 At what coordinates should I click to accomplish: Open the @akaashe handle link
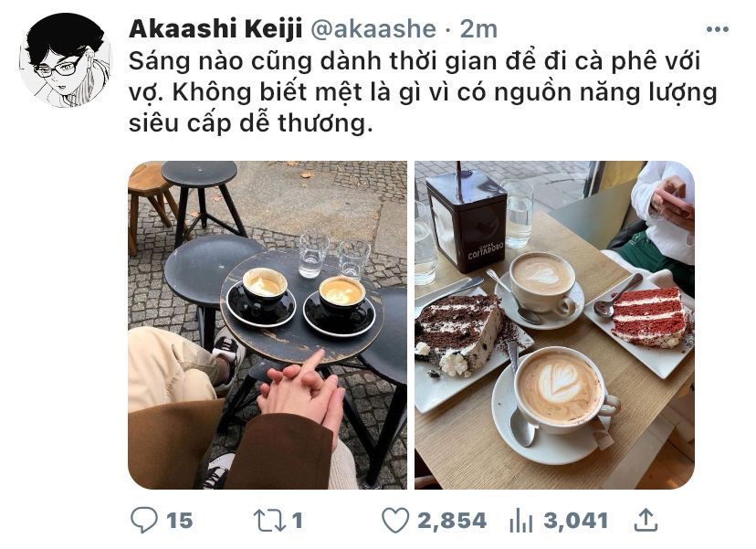click(x=373, y=29)
